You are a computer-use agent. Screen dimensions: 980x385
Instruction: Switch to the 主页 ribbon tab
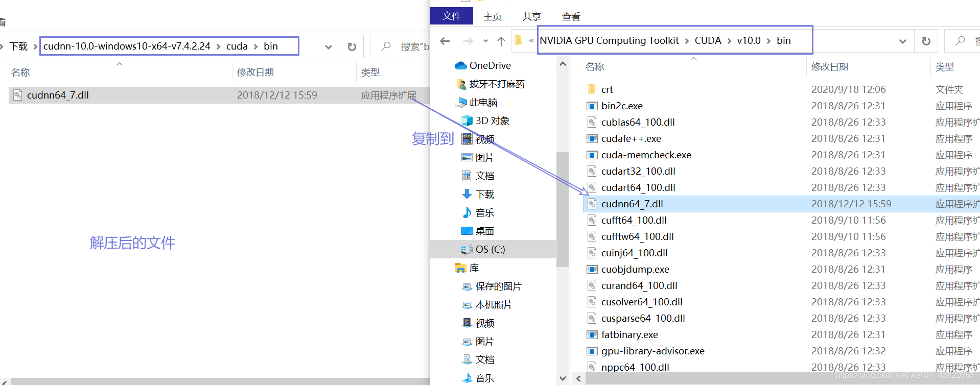click(x=493, y=16)
